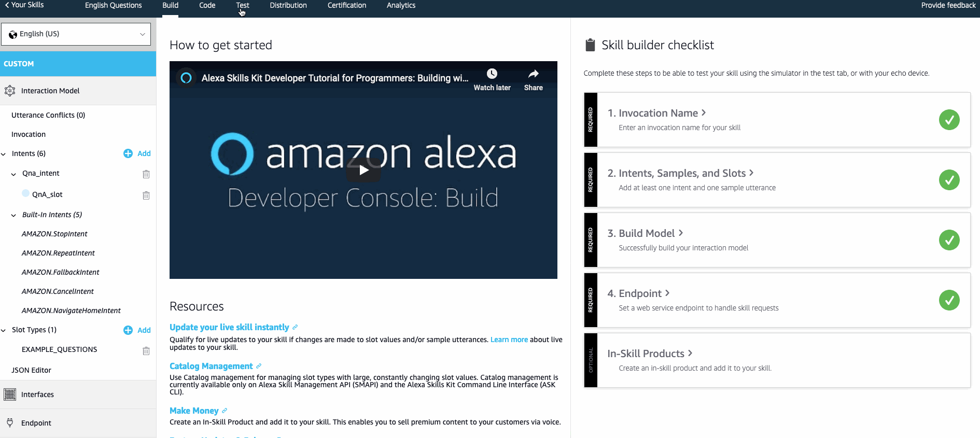This screenshot has height=438, width=980.
Task: Open the JSON Editor
Action: [x=31, y=370]
